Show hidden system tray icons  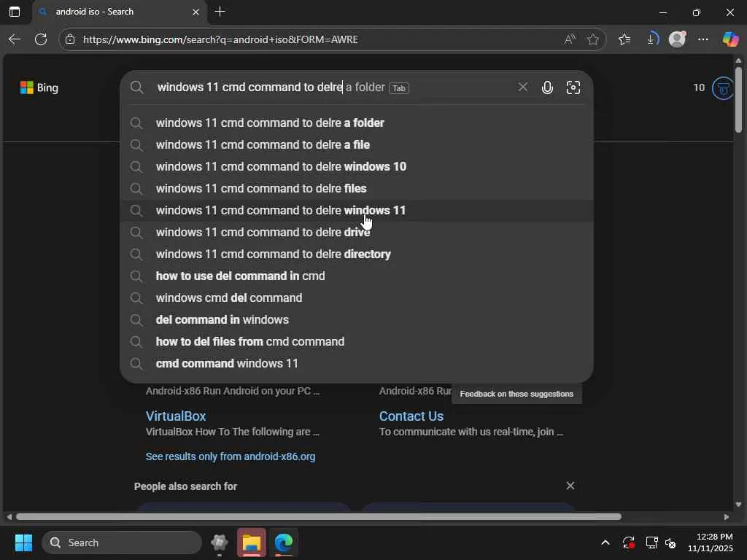pyautogui.click(x=605, y=542)
